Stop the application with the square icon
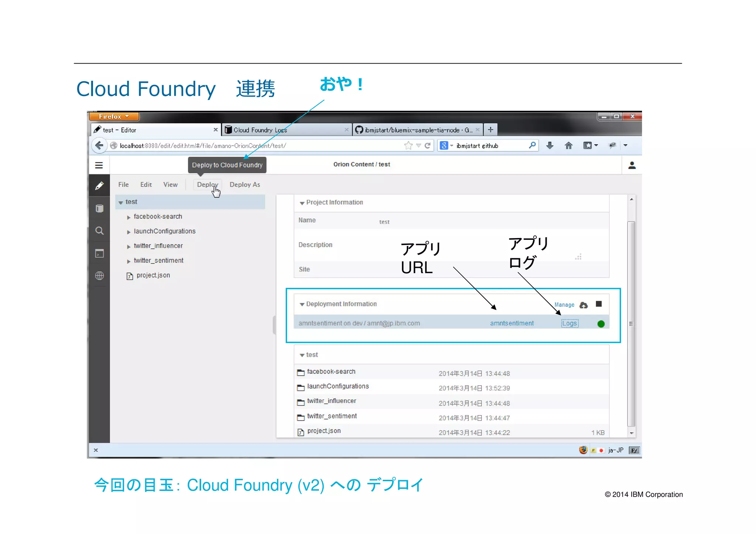 pos(599,304)
